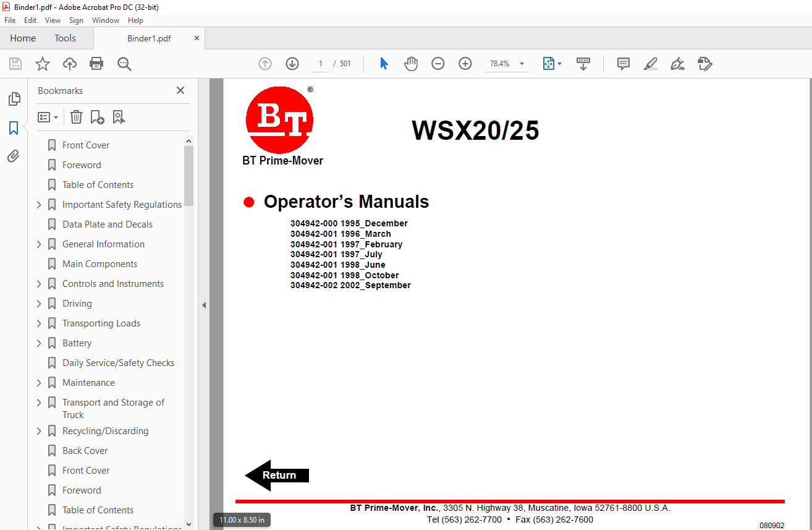
Task: Click the scrolling mode keyboard icon
Action: click(x=583, y=64)
